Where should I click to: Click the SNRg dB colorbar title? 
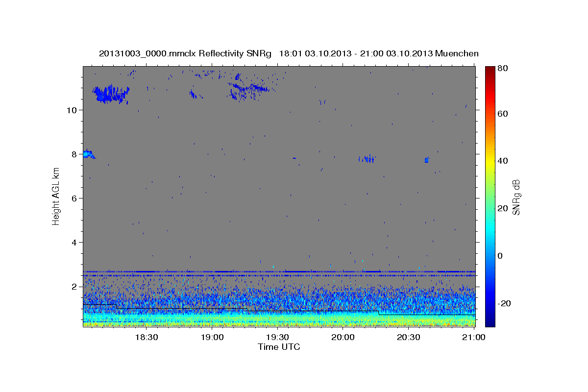click(x=516, y=197)
